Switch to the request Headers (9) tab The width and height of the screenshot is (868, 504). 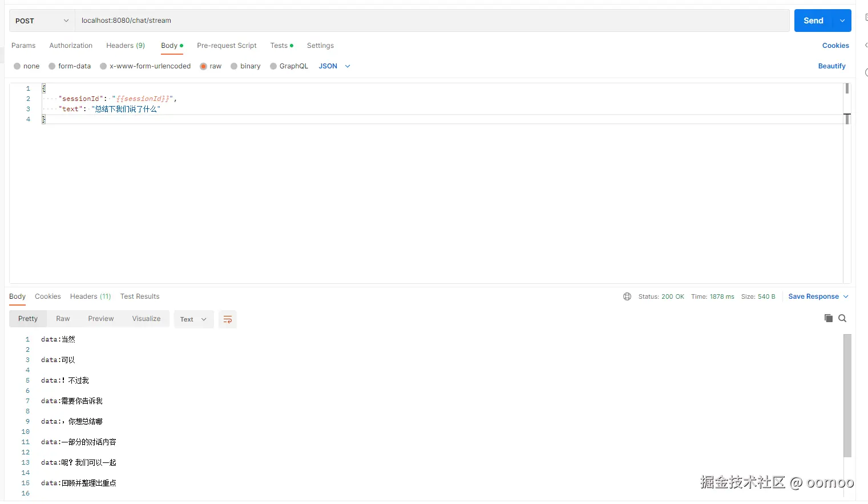(x=126, y=46)
